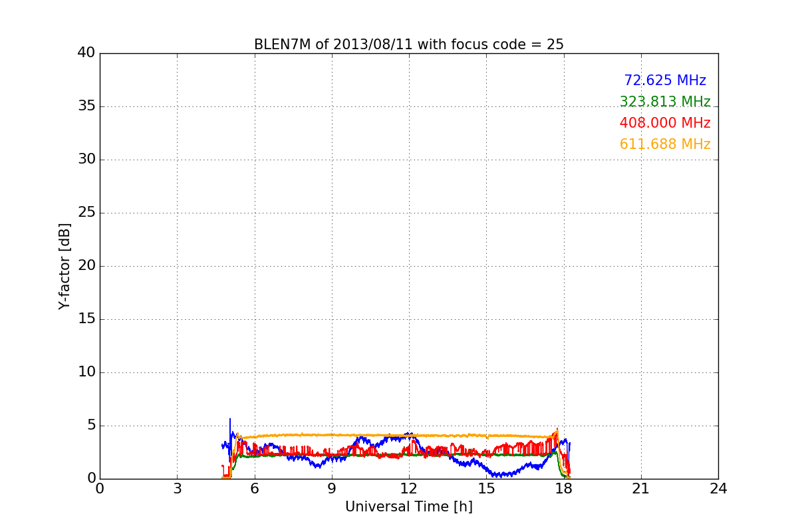This screenshot has width=798, height=532.
Task: Click the x-axis tick label 9
Action: click(x=332, y=489)
